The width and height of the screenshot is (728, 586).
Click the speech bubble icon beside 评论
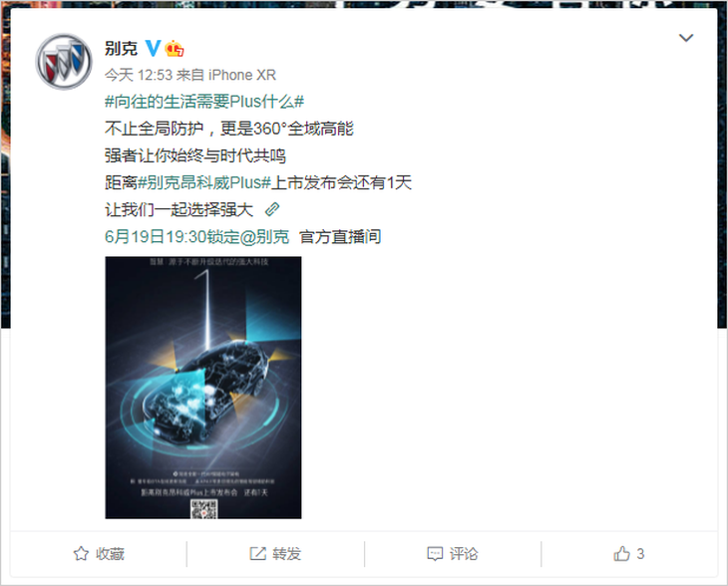[435, 553]
